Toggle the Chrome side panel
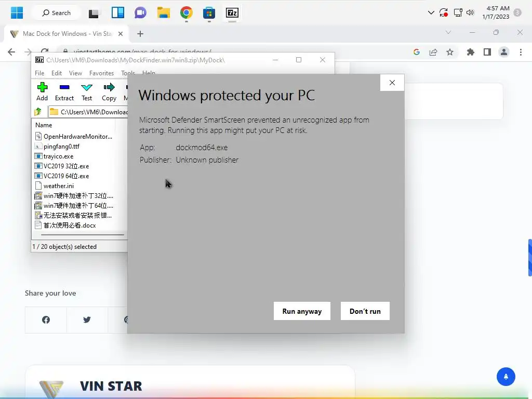This screenshot has width=532, height=399. coord(487,52)
